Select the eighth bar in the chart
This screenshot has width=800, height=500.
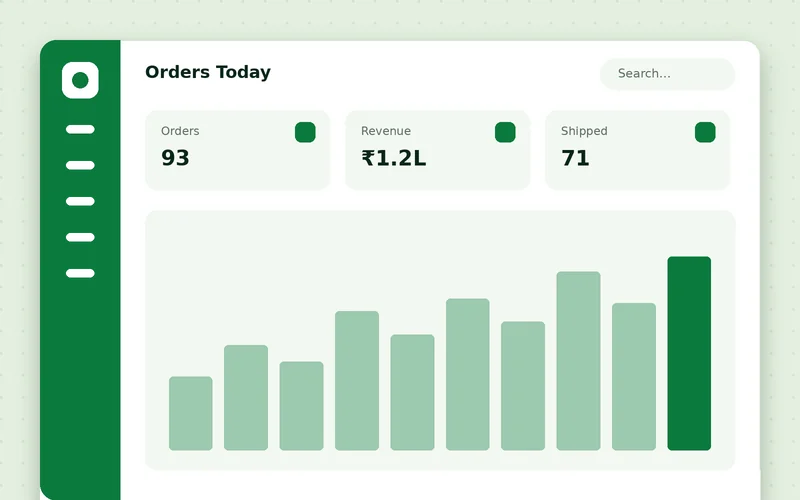click(x=579, y=361)
